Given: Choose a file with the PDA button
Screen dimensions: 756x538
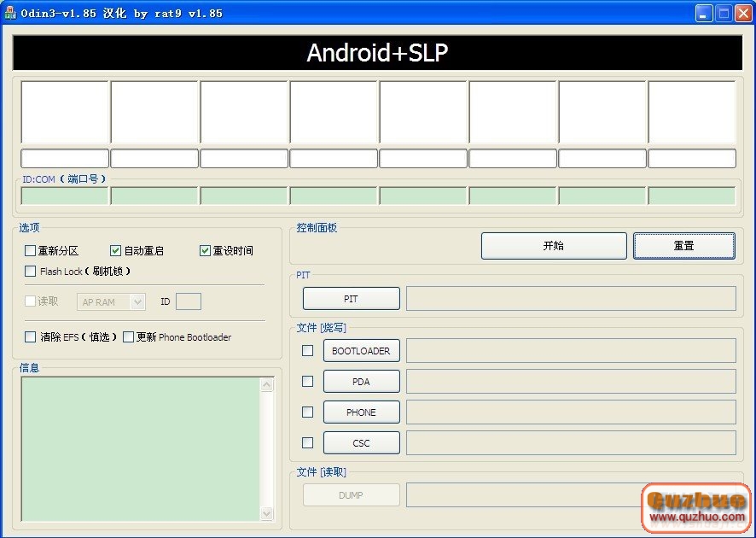Looking at the screenshot, I should [361, 382].
